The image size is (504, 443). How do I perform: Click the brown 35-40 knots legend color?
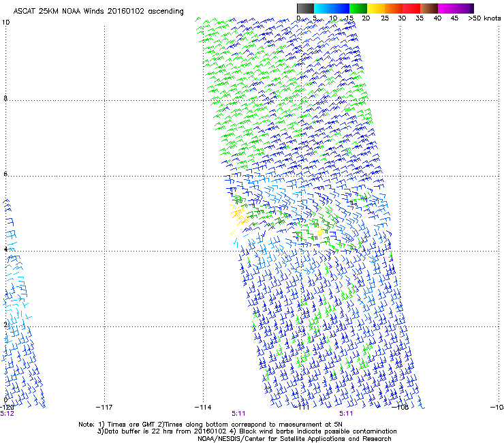pyautogui.click(x=429, y=8)
